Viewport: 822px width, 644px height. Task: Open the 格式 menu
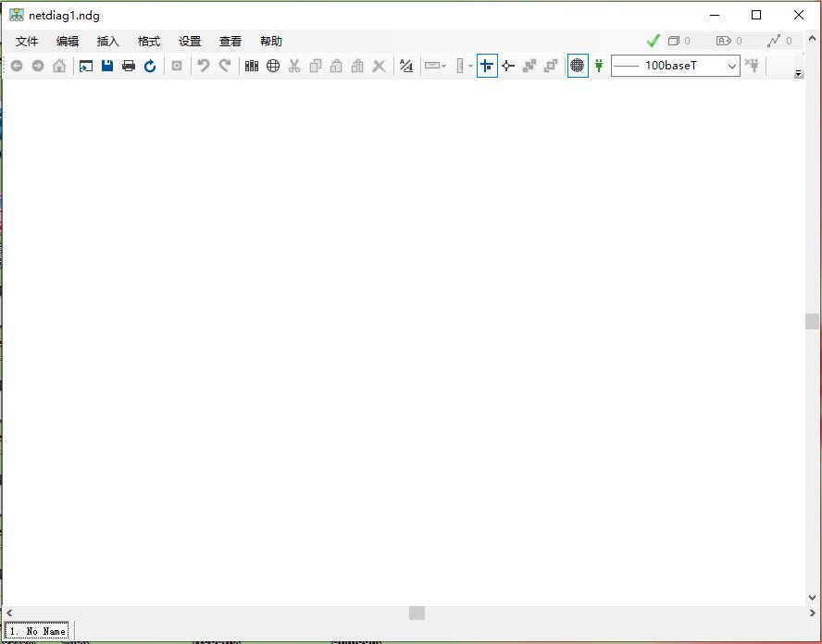pyautogui.click(x=149, y=42)
